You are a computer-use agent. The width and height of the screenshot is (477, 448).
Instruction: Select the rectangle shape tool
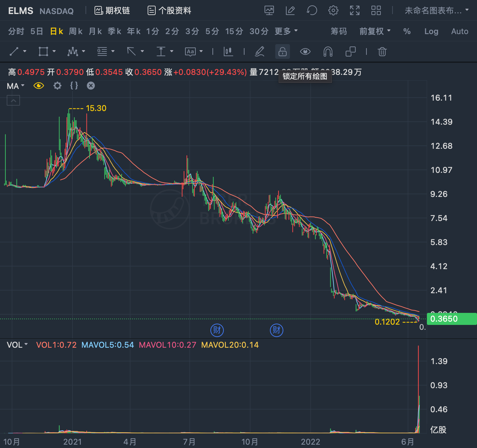click(x=43, y=51)
